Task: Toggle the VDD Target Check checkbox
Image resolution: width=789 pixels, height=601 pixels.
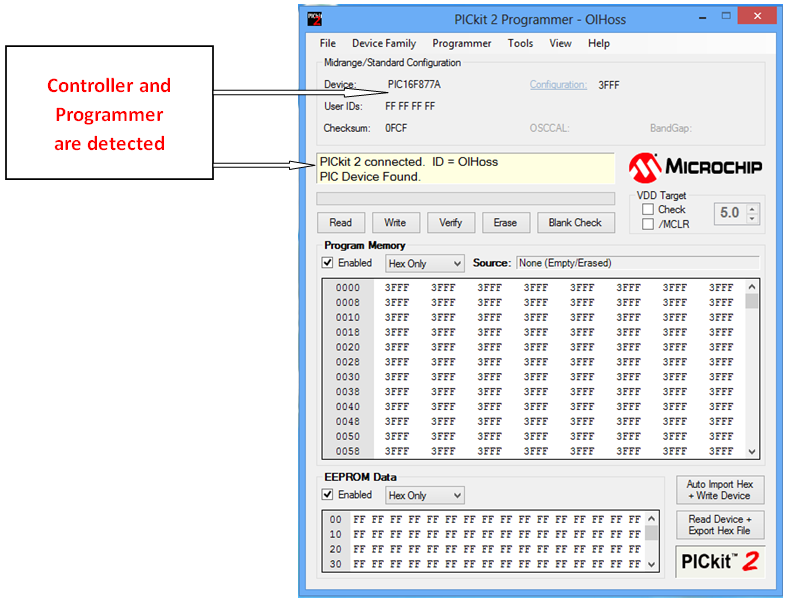Action: pyautogui.click(x=648, y=209)
